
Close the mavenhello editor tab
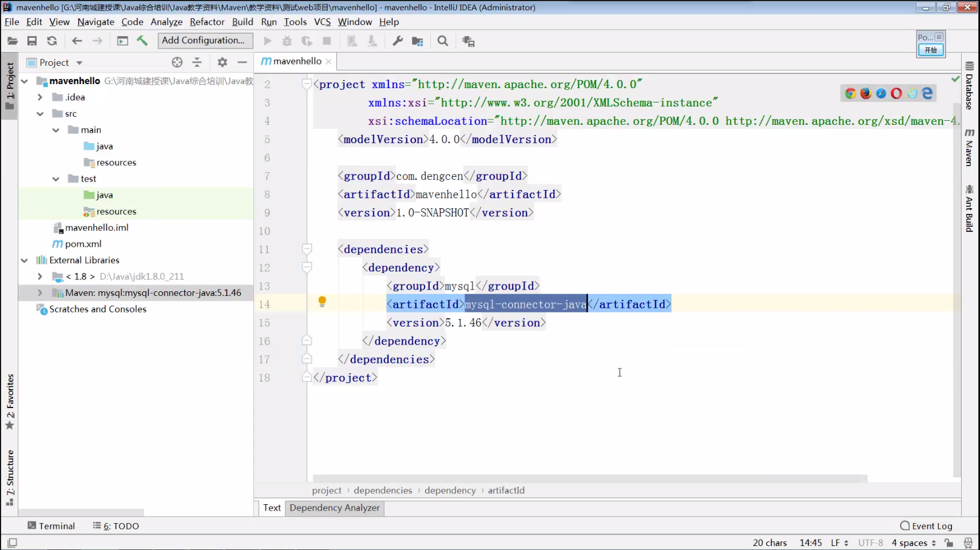[x=328, y=61]
